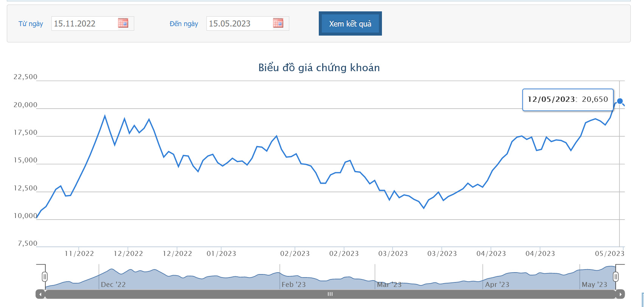644x307 pixels.
Task: Select the 'Dec '22' marker in the navigator
Action: point(113,285)
